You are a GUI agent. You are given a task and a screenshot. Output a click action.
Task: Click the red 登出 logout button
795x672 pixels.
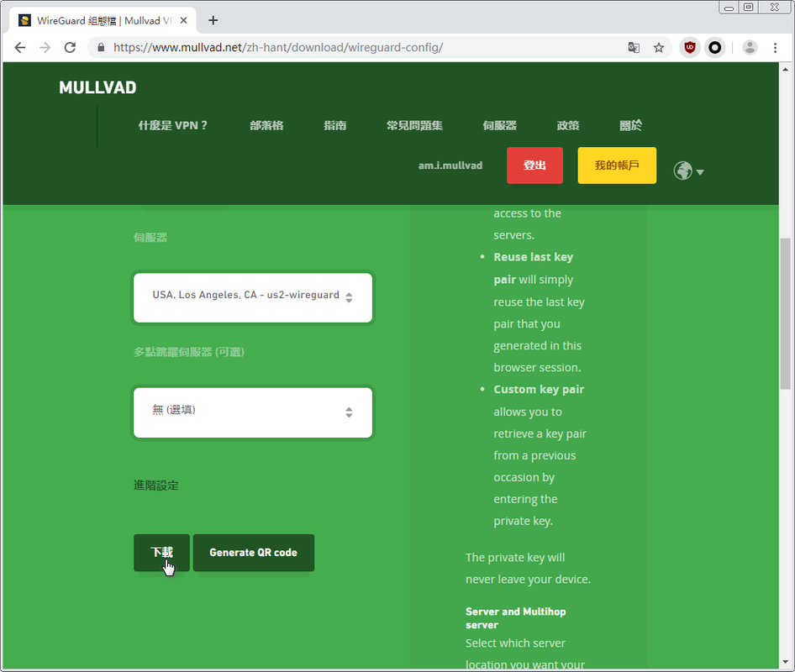pyautogui.click(x=534, y=165)
